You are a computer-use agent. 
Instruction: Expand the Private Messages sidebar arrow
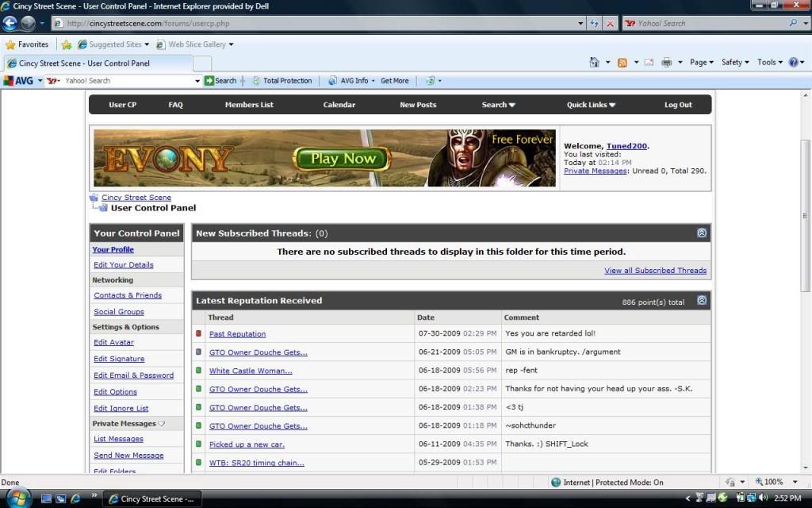point(162,424)
